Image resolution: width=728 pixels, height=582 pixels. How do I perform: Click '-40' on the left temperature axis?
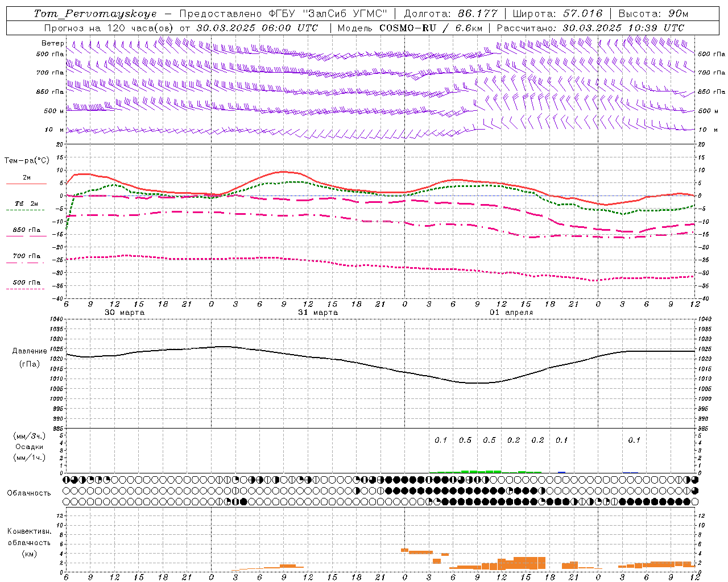click(x=59, y=298)
